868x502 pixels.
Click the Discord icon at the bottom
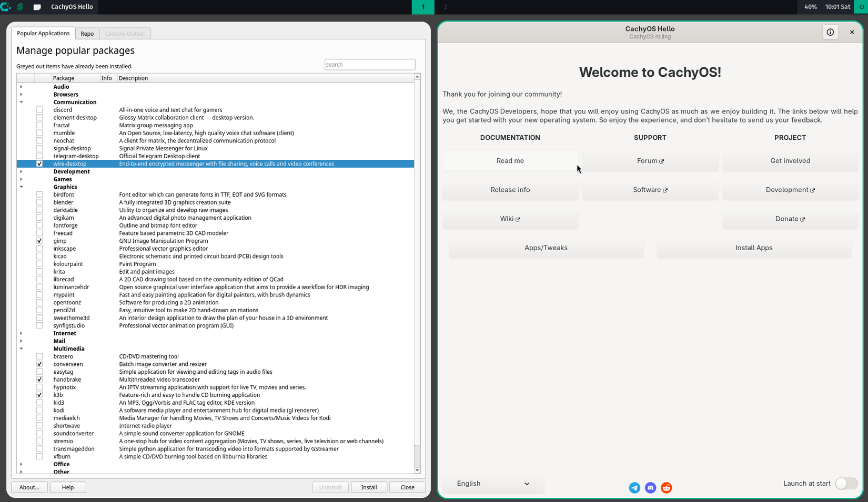point(650,488)
